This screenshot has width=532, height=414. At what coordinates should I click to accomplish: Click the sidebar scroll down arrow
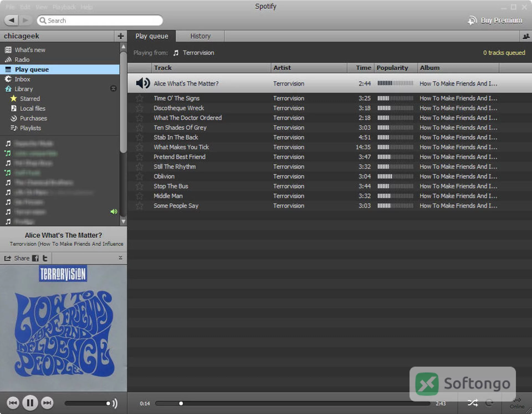[x=123, y=221]
